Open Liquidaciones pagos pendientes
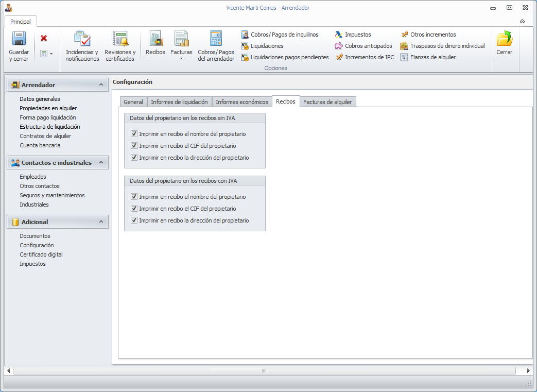This screenshot has height=392, width=537. pos(285,57)
